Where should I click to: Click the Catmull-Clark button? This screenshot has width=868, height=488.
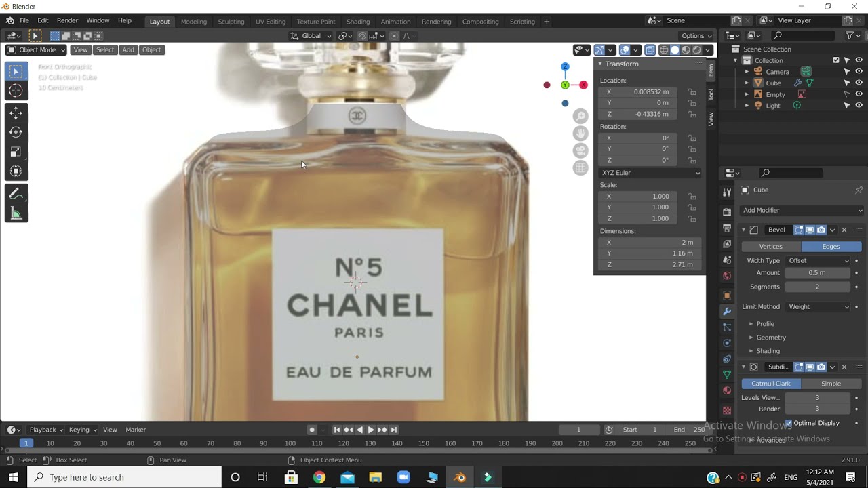coord(771,384)
